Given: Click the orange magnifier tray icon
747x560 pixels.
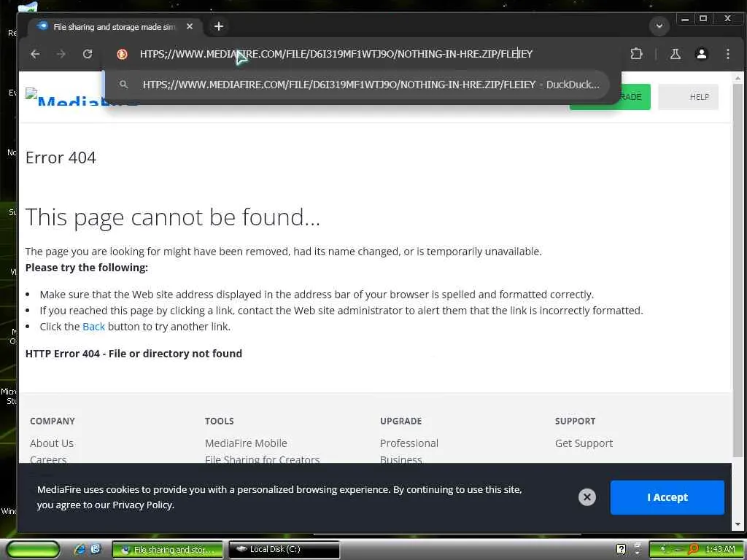Looking at the screenshot, I should [x=693, y=550].
